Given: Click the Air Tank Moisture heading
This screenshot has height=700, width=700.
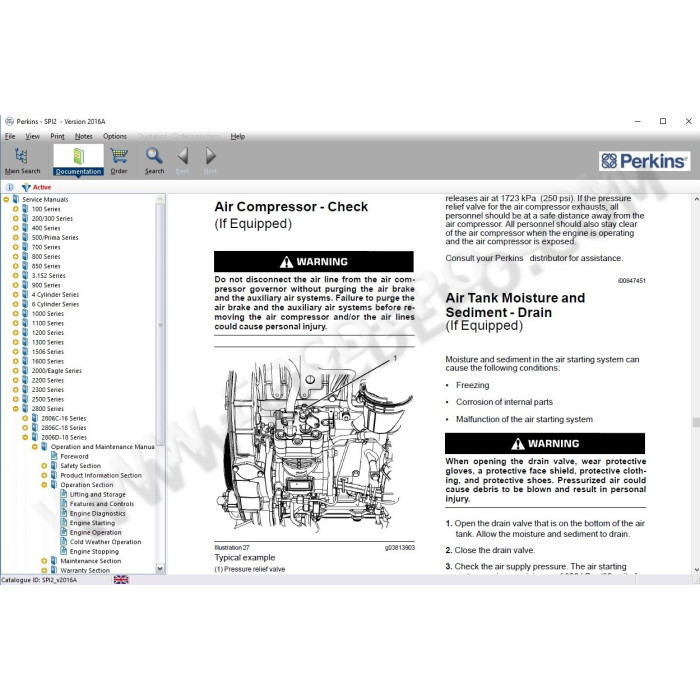Looking at the screenshot, I should (515, 305).
